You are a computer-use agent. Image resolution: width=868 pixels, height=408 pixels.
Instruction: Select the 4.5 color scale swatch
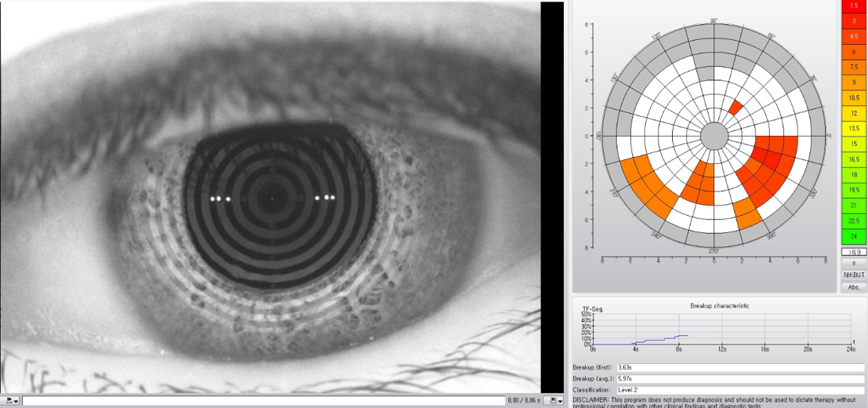[854, 36]
